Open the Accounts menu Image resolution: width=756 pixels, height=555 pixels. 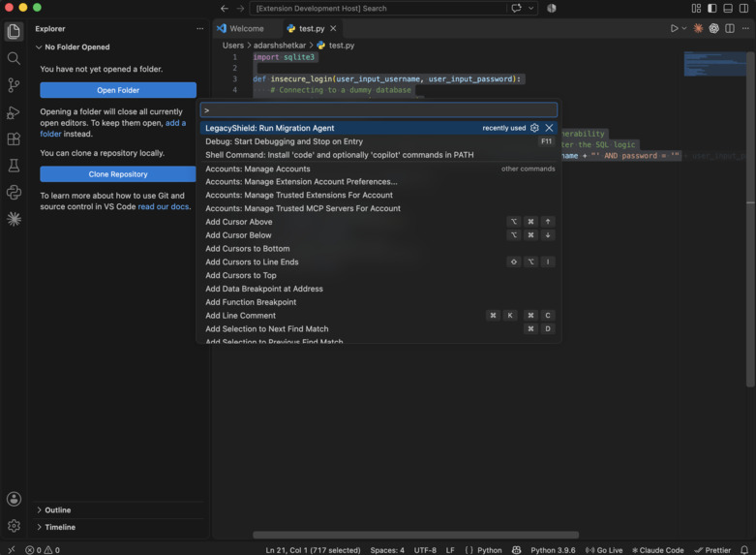pos(14,499)
